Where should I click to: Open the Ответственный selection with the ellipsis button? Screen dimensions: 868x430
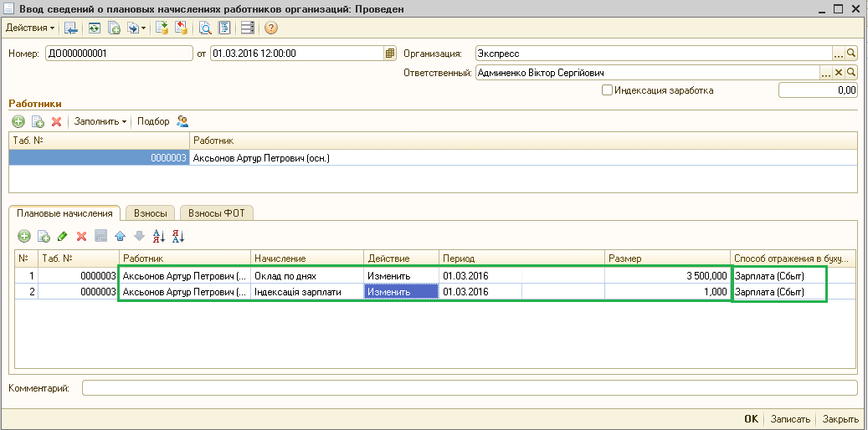coord(826,73)
